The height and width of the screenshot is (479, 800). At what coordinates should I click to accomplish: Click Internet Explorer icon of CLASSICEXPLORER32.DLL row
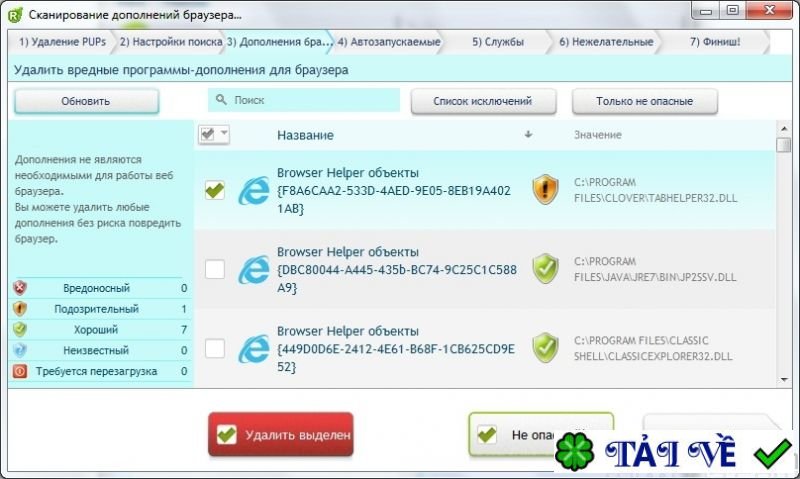254,349
